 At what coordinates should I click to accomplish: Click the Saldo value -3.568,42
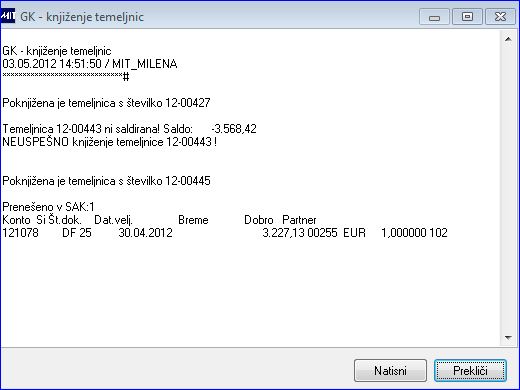(x=234, y=129)
